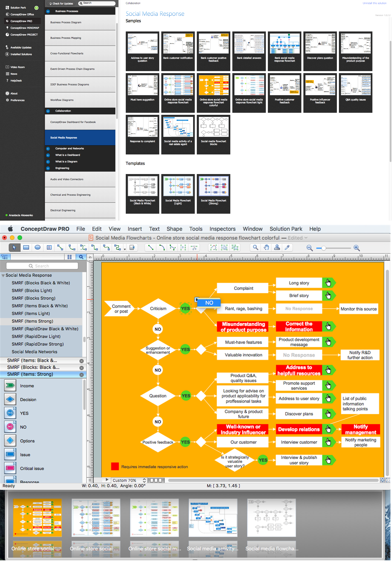
Task: Select the Income arrow icon
Action: (x=10, y=385)
